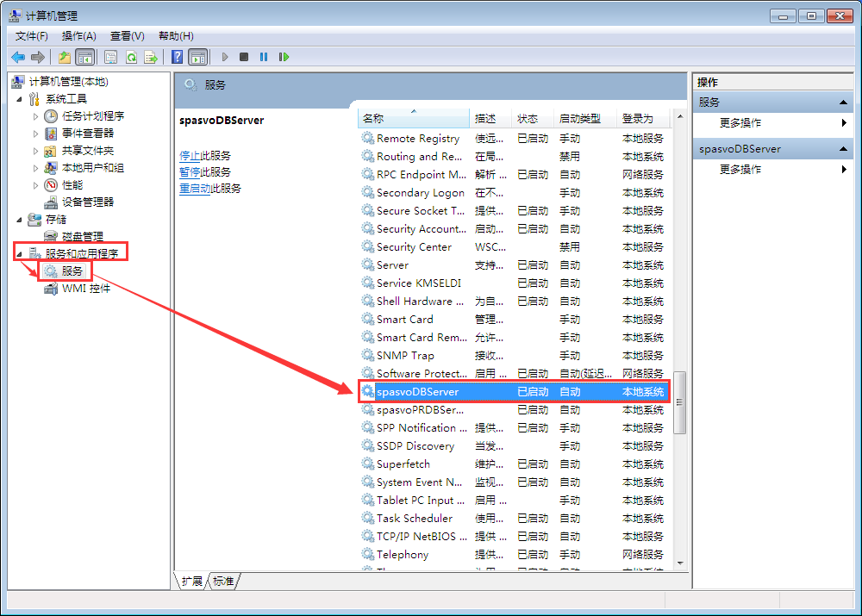Click the services list vertical scrollbar thumb
The image size is (862, 616).
click(x=680, y=402)
